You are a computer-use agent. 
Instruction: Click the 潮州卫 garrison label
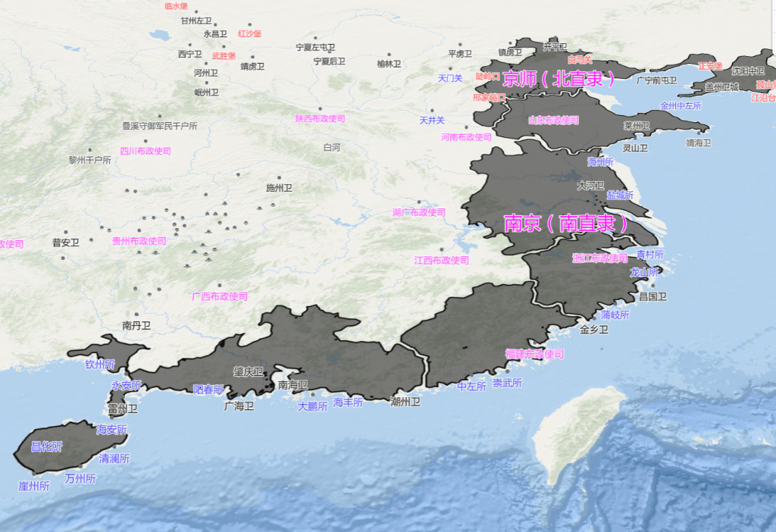(405, 402)
